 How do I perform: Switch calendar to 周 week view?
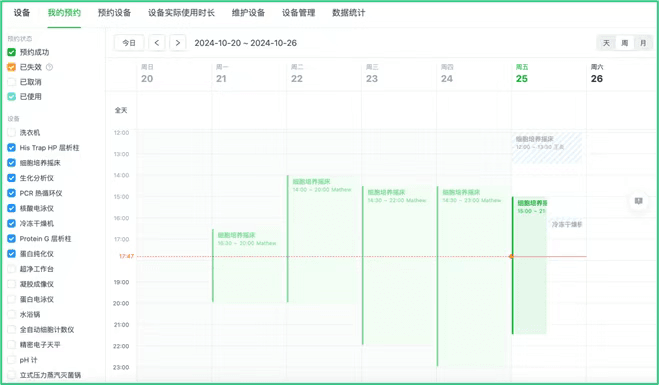[x=625, y=43]
